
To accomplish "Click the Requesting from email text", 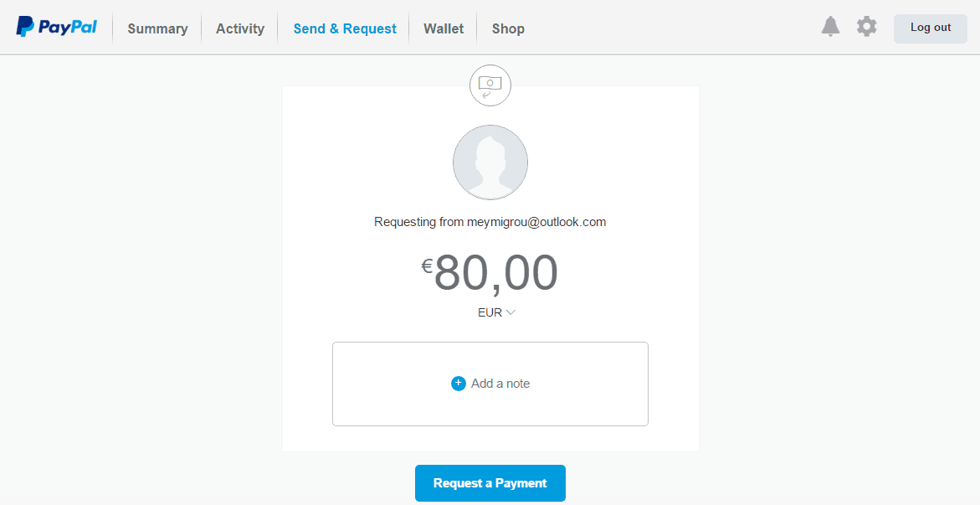I will click(x=490, y=222).
